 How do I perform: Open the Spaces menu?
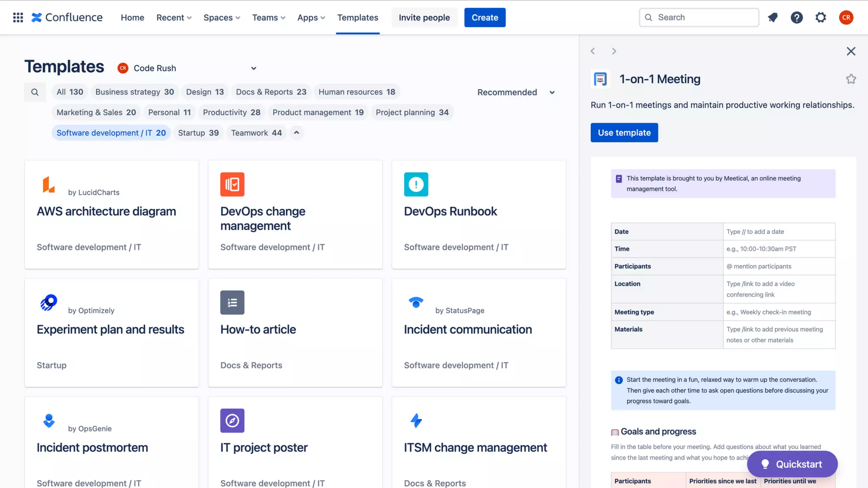(221, 17)
